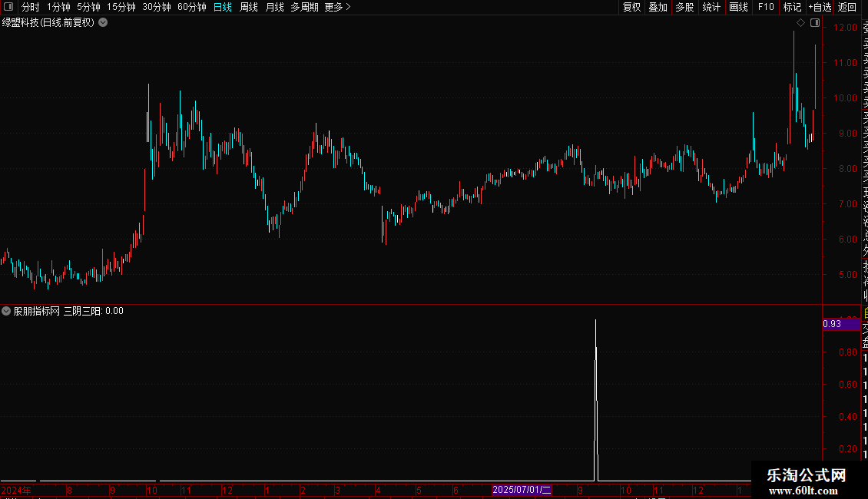This screenshot has height=499, width=868.
Task: Click the 12.00 price axis label
Action: click(x=845, y=27)
